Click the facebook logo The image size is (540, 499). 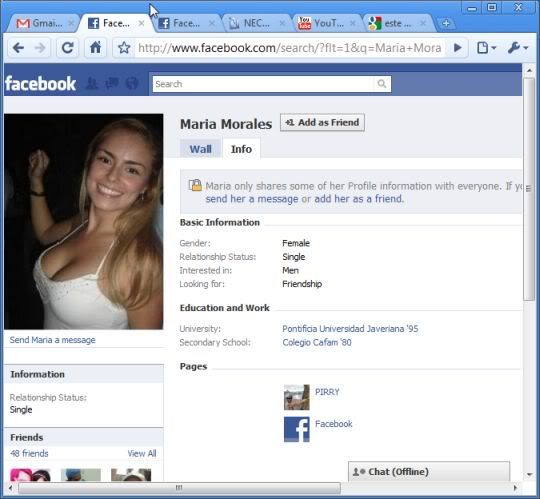[x=40, y=84]
